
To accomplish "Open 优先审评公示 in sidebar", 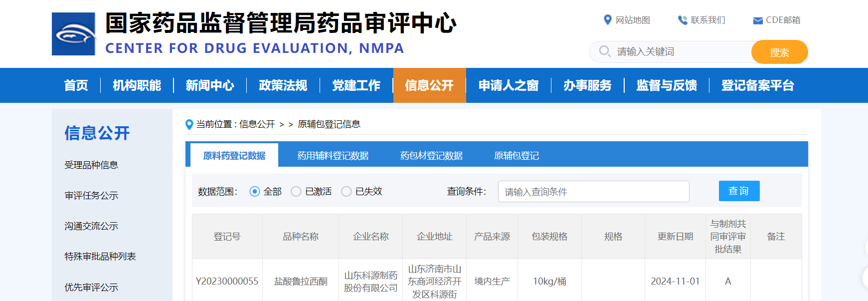I will (91, 287).
